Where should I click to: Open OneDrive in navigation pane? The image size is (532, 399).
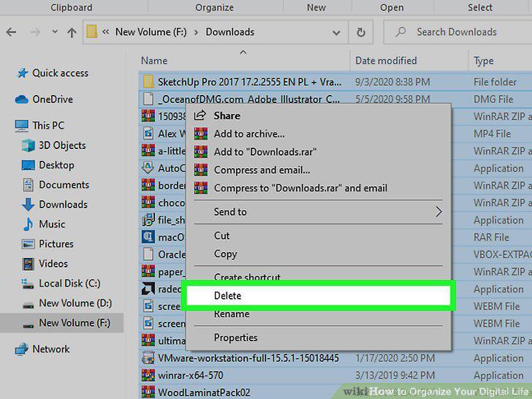(x=53, y=99)
